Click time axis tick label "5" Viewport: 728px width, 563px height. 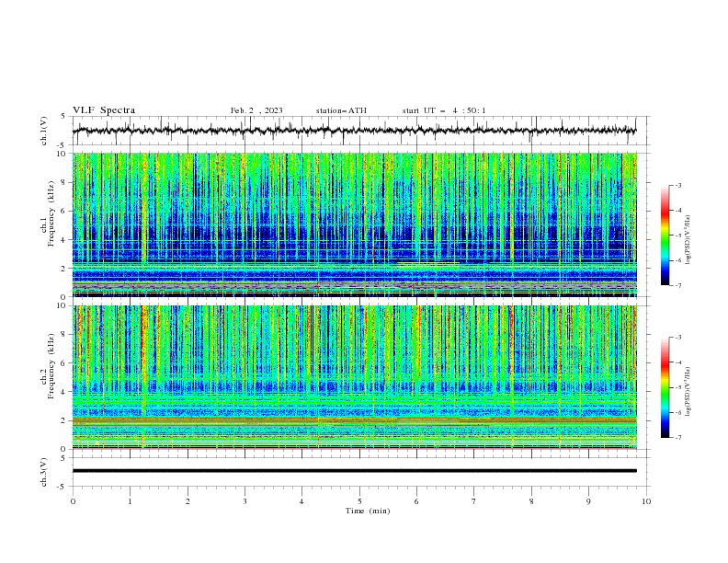tap(359, 501)
